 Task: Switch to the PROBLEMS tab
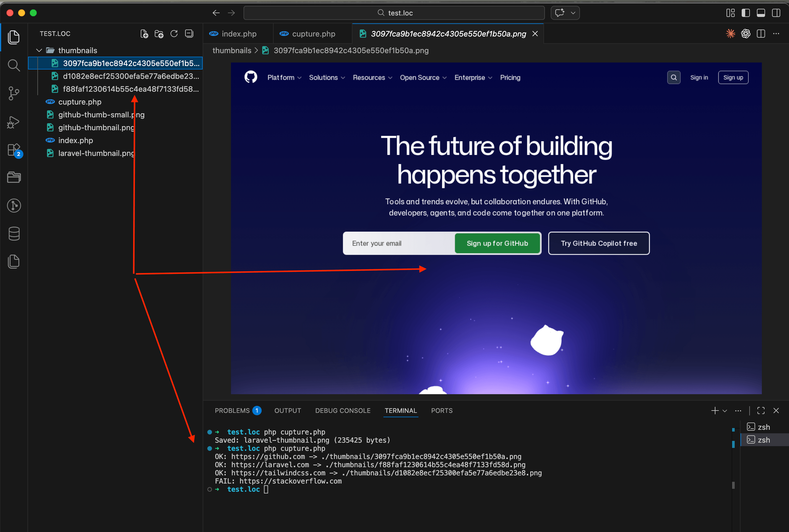232,411
